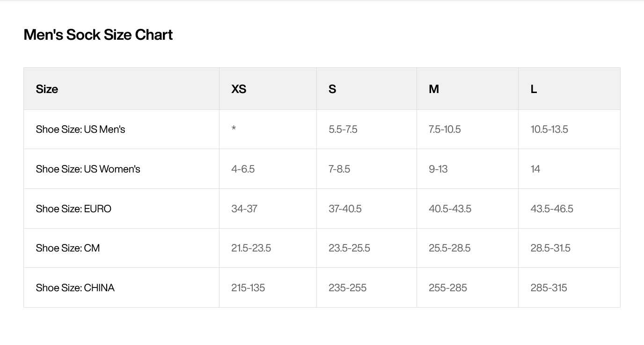The image size is (644, 345).
Task: Click the asterisk in the XS column
Action: tap(234, 129)
